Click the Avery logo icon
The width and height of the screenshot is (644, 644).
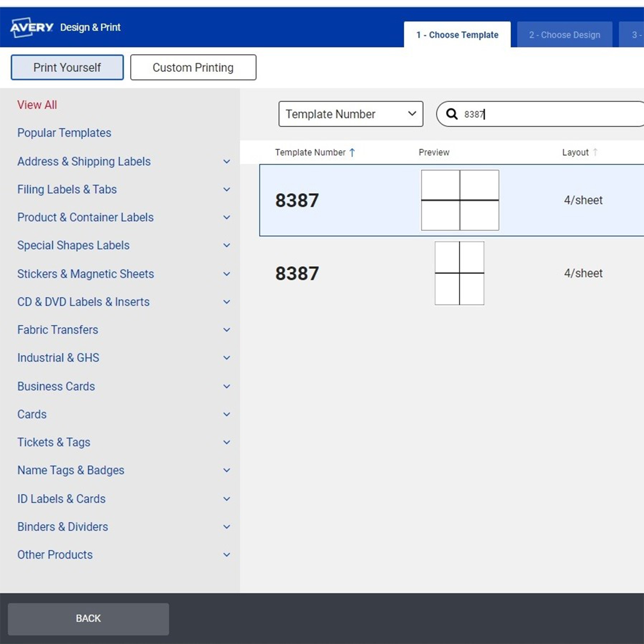(x=31, y=27)
